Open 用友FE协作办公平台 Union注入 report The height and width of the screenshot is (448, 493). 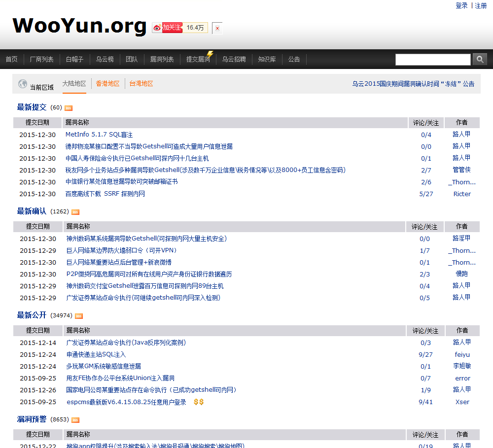click(x=120, y=378)
